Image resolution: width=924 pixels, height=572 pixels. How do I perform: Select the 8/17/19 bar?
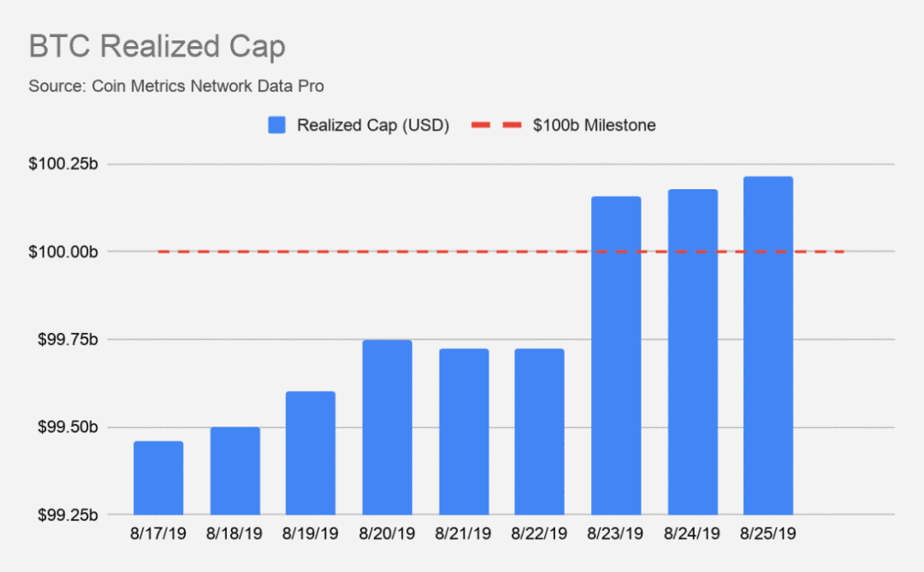(158, 478)
